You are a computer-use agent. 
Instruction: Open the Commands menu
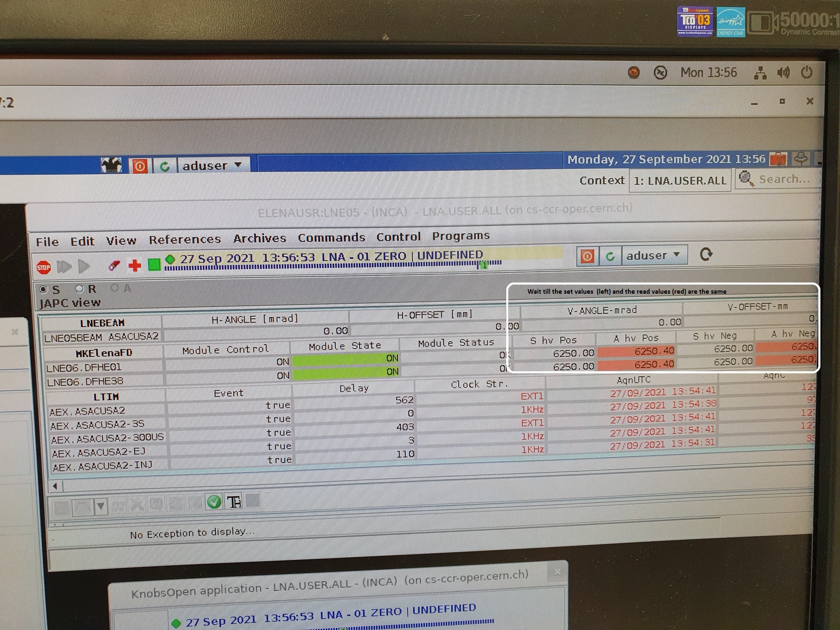[331, 237]
